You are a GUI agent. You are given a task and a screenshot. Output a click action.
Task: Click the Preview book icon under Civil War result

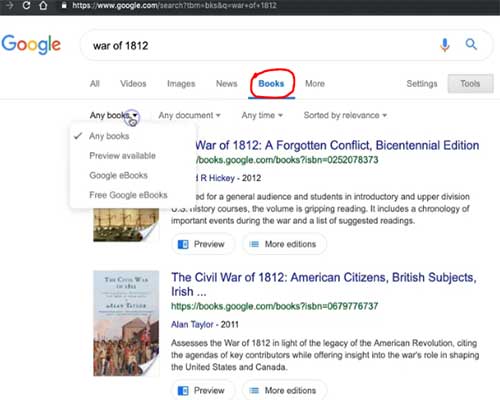(x=183, y=390)
